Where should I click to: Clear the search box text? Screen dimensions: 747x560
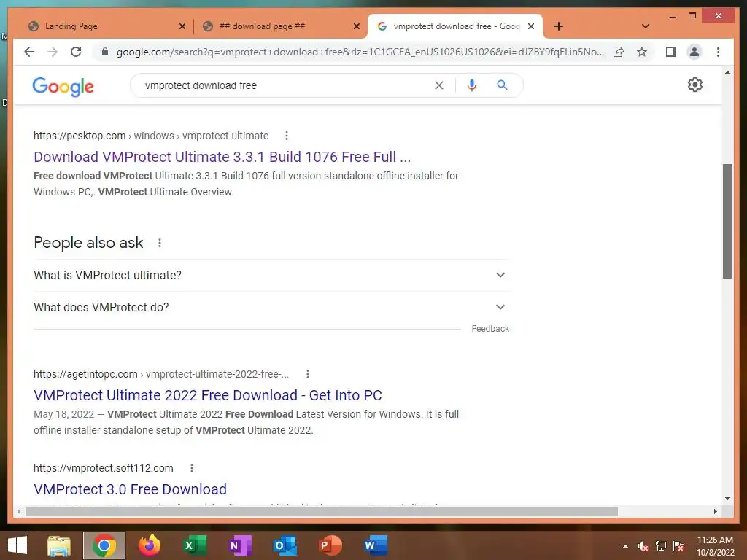(438, 85)
